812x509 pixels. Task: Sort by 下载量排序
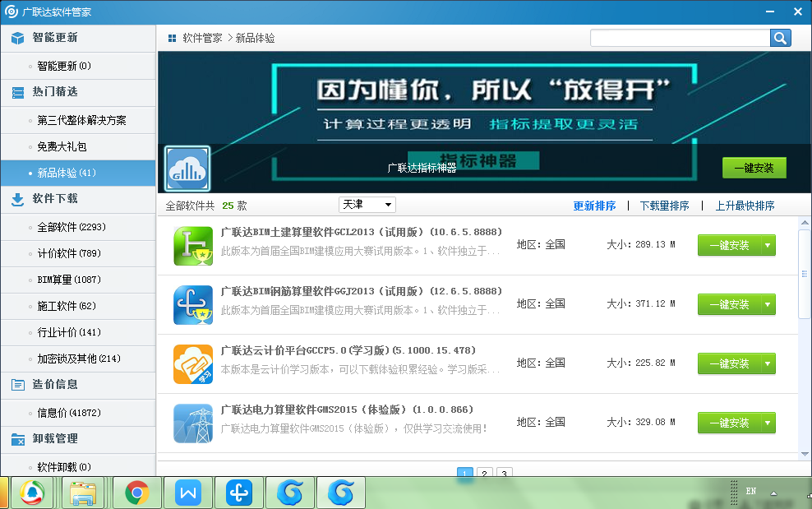click(x=664, y=206)
